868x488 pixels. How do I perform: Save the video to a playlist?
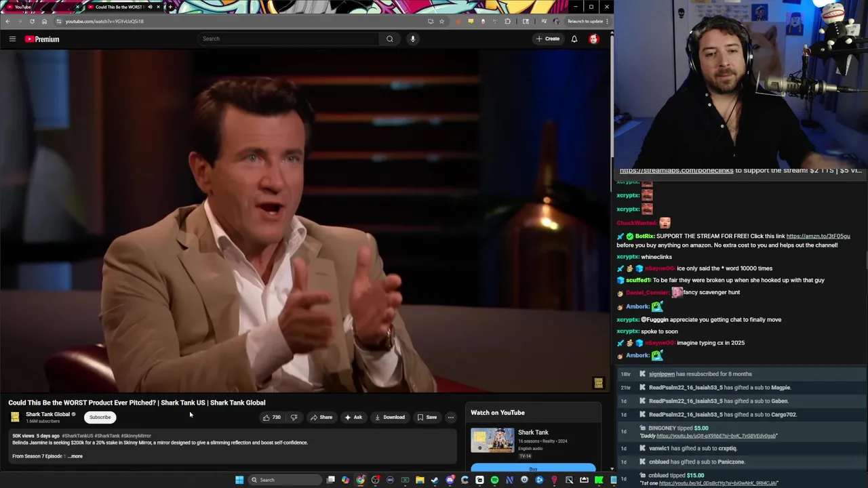click(x=427, y=418)
